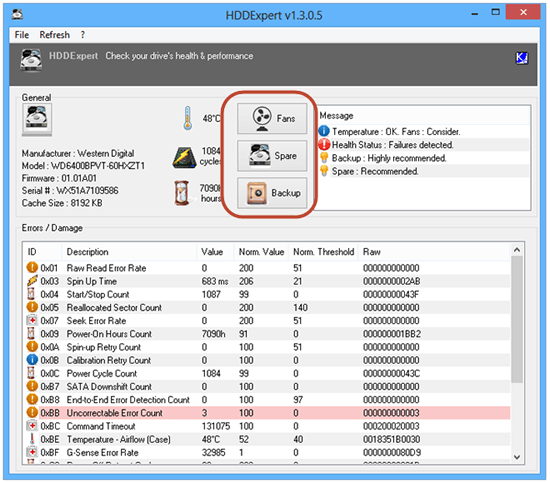Click medical icon of G-Sense Error Rate
550x483 pixels.
pyautogui.click(x=32, y=452)
